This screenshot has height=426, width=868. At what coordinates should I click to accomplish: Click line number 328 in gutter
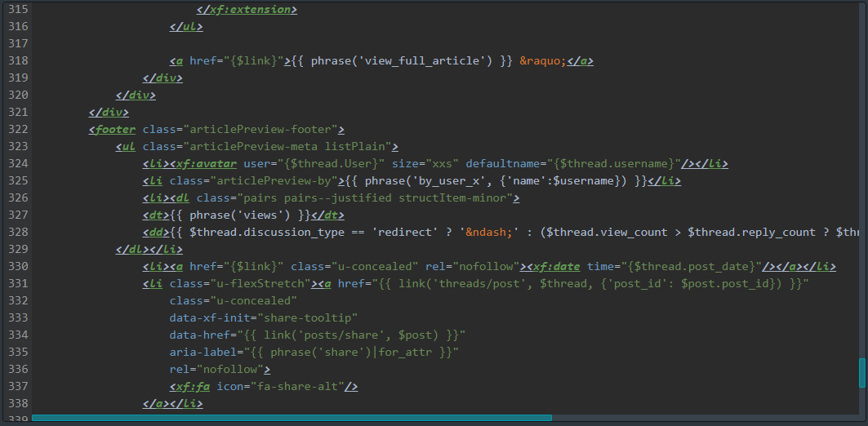click(18, 233)
